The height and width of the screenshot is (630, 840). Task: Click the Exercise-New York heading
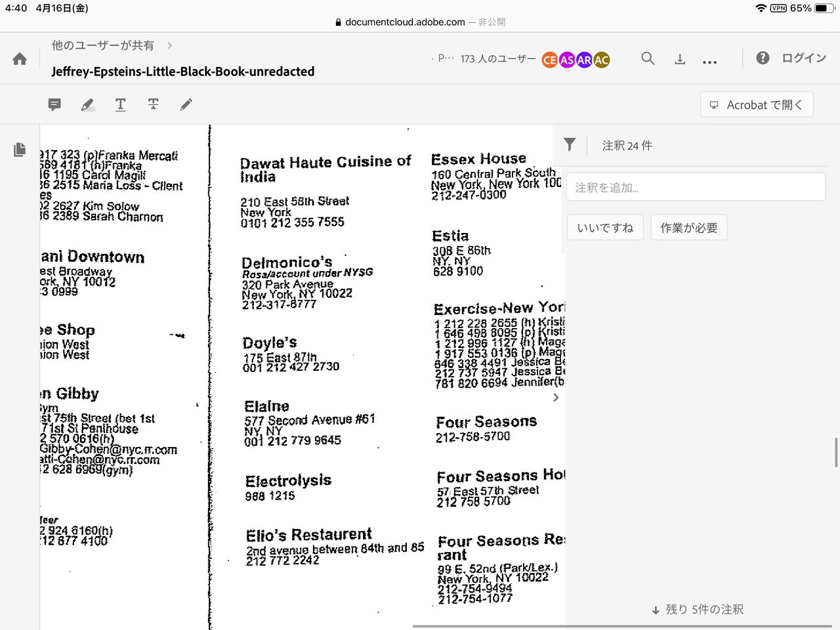(499, 308)
